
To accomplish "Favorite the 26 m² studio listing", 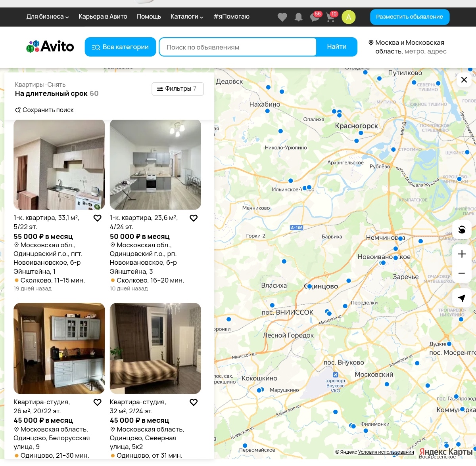I will coord(97,402).
